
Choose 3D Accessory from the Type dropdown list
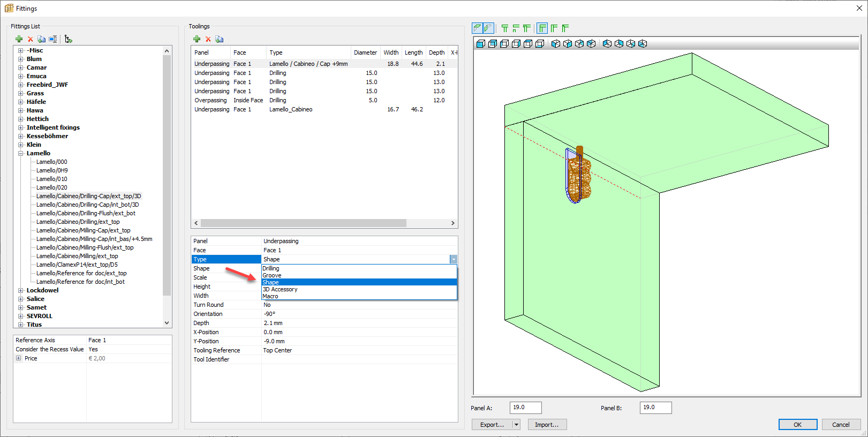[x=359, y=289]
